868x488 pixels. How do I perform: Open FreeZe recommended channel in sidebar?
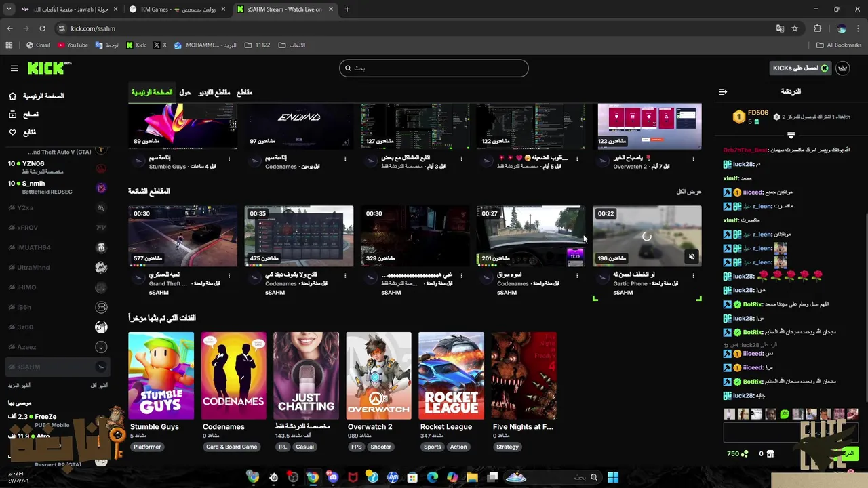[57, 420]
